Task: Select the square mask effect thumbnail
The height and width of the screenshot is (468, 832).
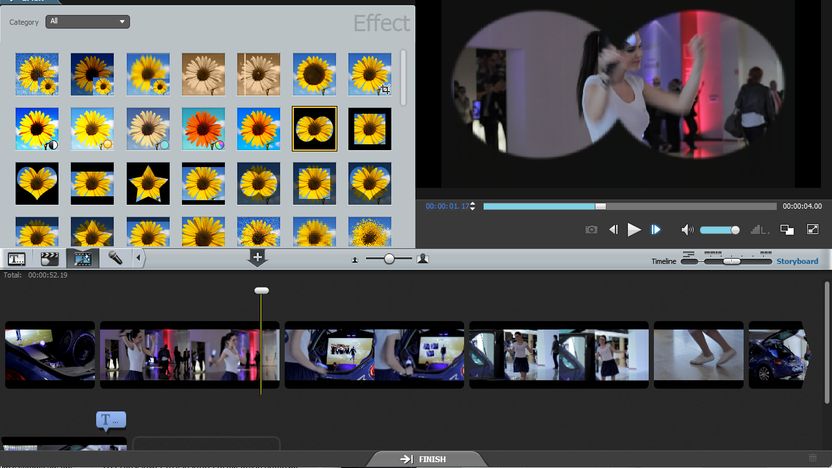Action: 370,129
